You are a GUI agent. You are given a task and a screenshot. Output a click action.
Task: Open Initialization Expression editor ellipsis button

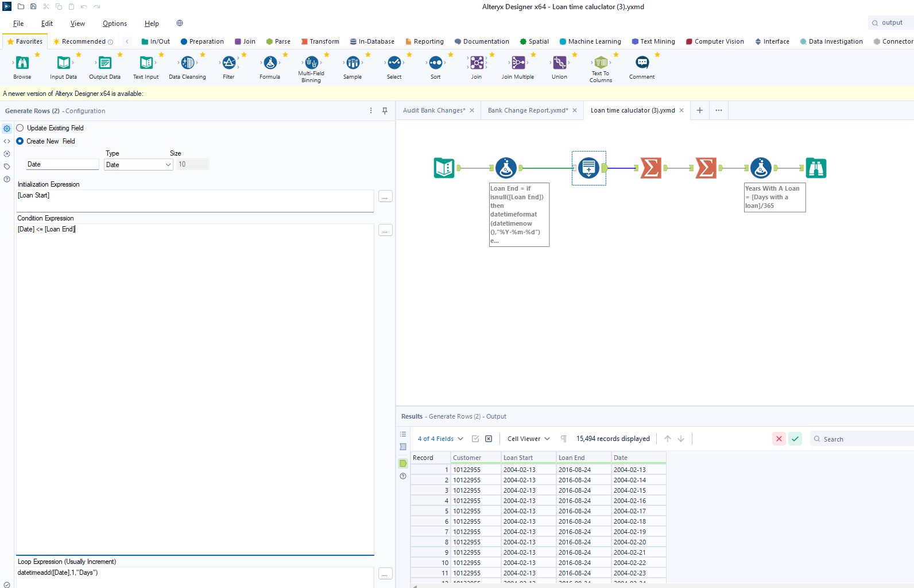pos(385,196)
